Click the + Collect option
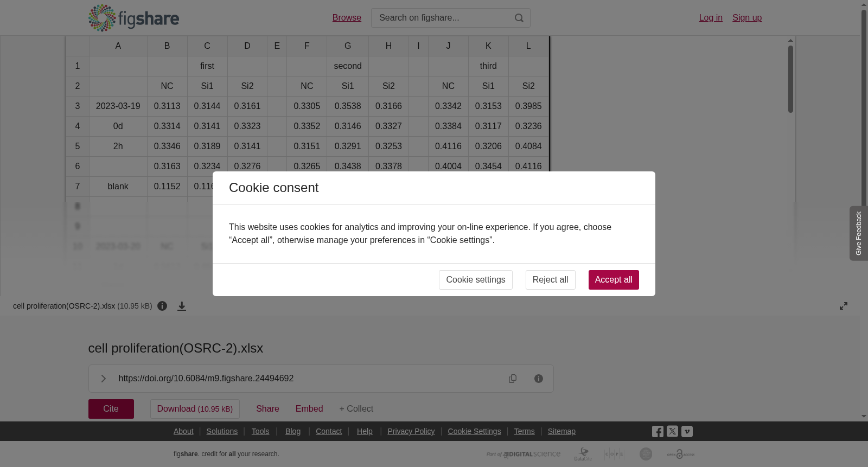This screenshot has height=467, width=868. tap(356, 409)
